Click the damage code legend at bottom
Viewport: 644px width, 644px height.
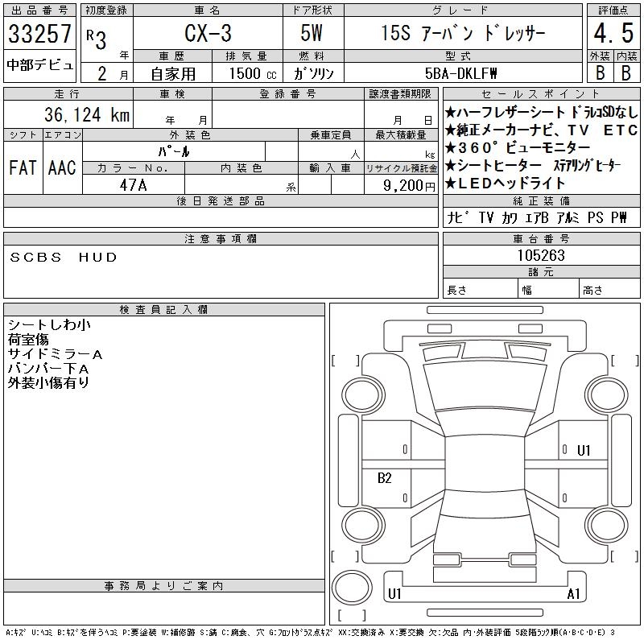(x=311, y=633)
